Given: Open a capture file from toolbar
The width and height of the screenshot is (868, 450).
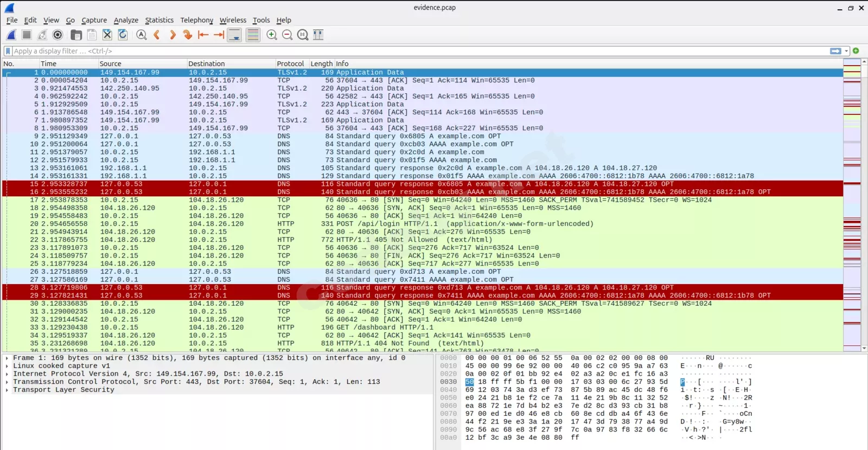Looking at the screenshot, I should pyautogui.click(x=76, y=35).
